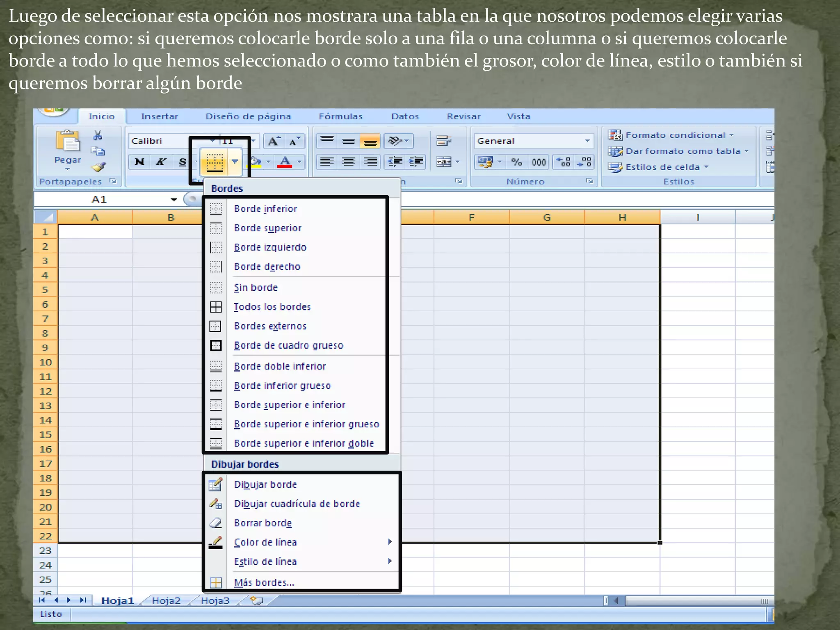840x630 pixels.
Task: Click the Format Painter brush icon
Action: tap(98, 167)
